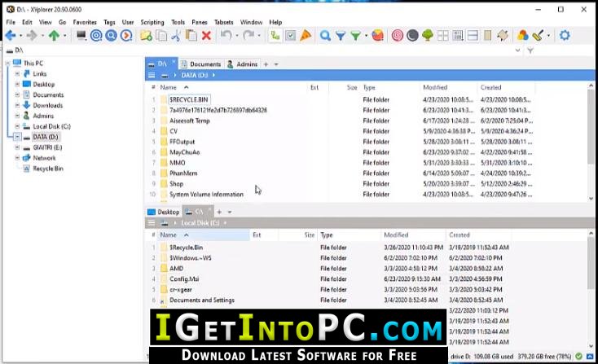Click the Undo arrow toolbar icon
This screenshot has width=598, height=364.
tap(226, 36)
